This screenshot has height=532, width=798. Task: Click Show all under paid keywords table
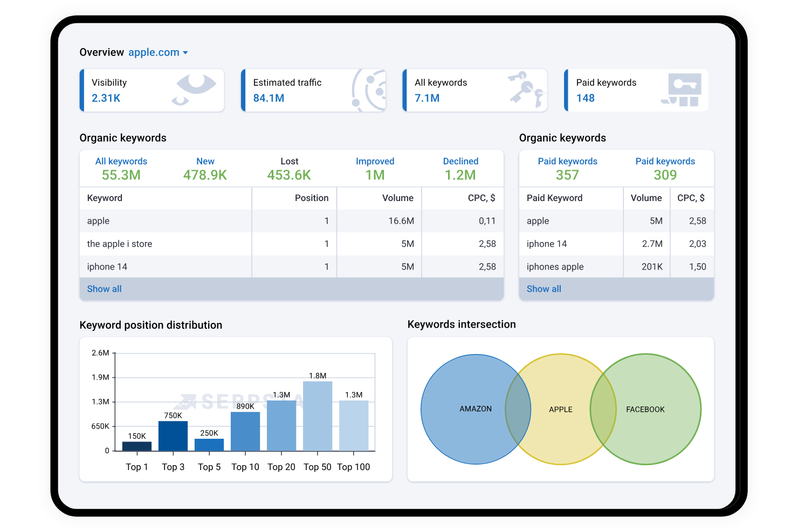pyautogui.click(x=544, y=289)
